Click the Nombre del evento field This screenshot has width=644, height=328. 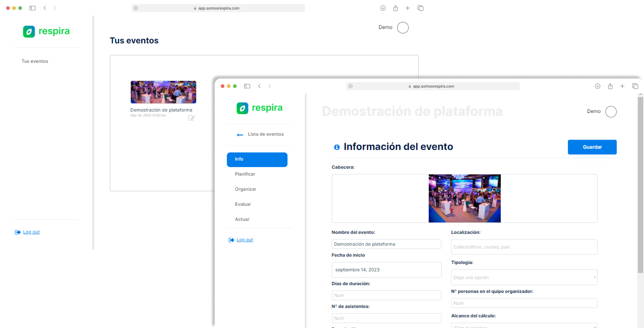coord(386,244)
